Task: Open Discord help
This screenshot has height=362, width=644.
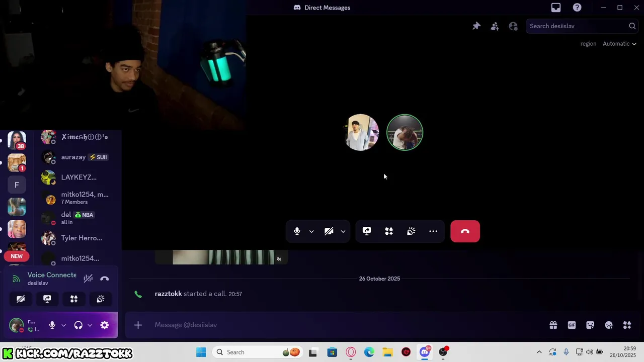Action: [x=577, y=8]
